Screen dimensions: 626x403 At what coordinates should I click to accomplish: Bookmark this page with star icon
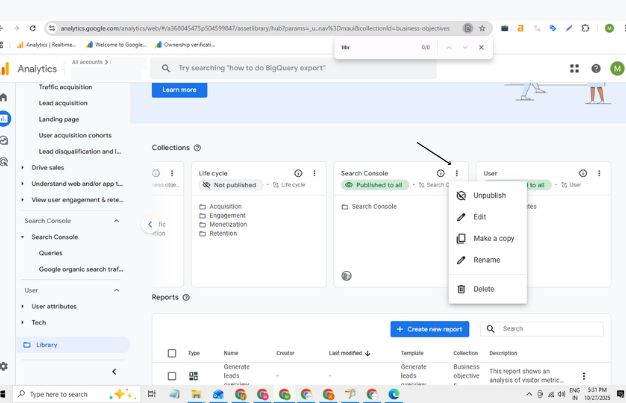coord(482,28)
